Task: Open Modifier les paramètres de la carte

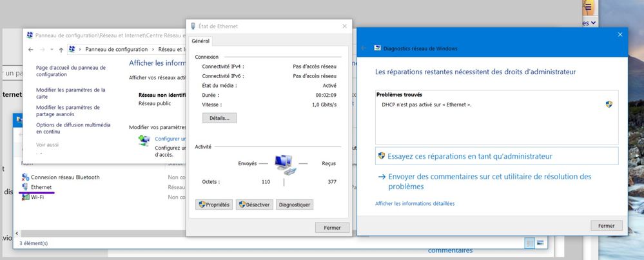Action: coord(71,94)
